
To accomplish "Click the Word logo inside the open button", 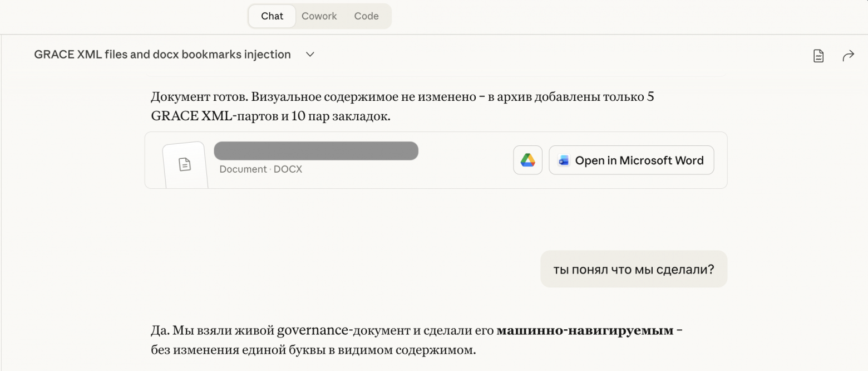I will pyautogui.click(x=563, y=160).
